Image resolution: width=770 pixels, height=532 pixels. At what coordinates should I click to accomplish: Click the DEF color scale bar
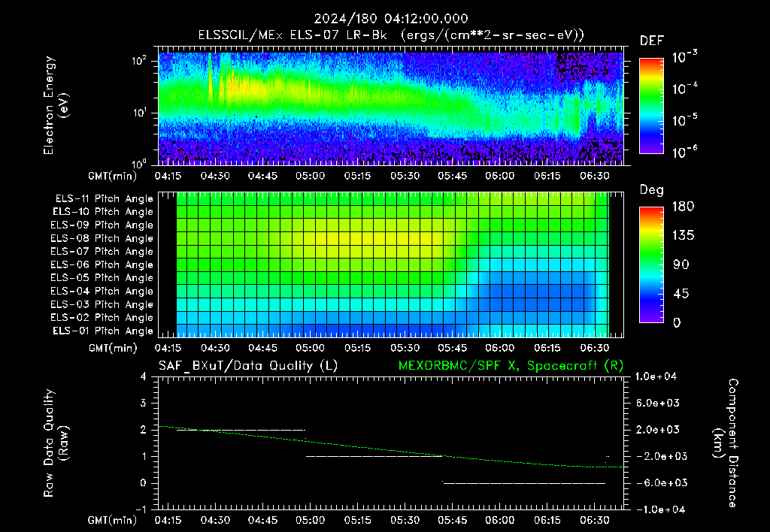(652, 105)
